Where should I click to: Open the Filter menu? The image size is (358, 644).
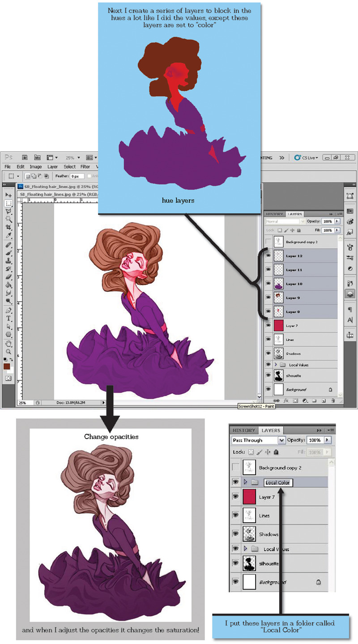85,166
